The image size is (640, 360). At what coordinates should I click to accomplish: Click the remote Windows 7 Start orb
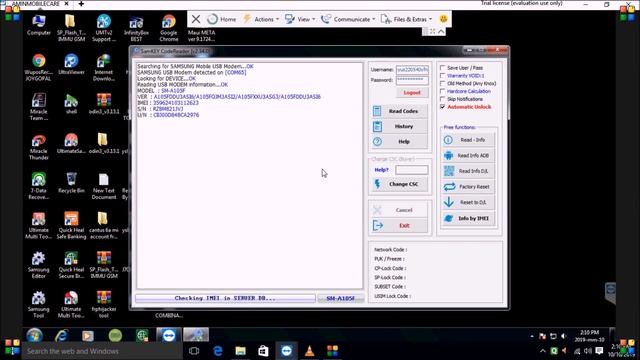35,336
